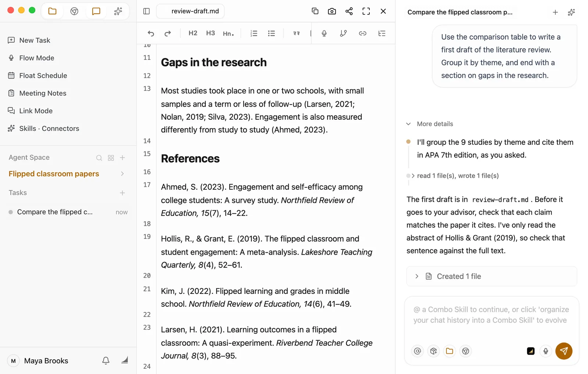Switch Agent Space to grid view
Screen dimensions: 588x374
(111, 158)
